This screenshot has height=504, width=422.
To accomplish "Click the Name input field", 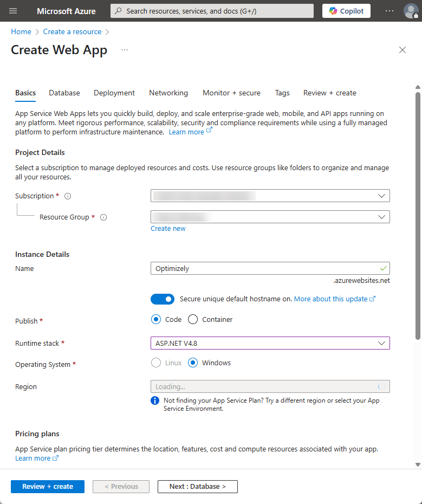I will click(270, 268).
